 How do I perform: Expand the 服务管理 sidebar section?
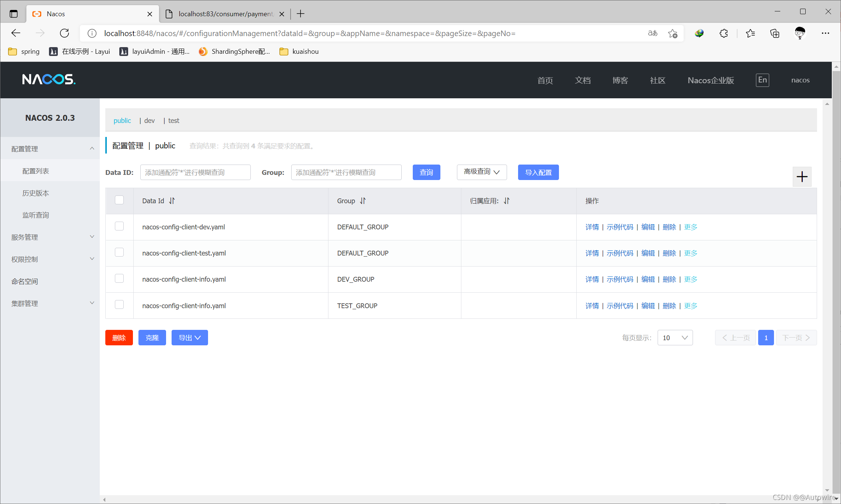click(50, 237)
